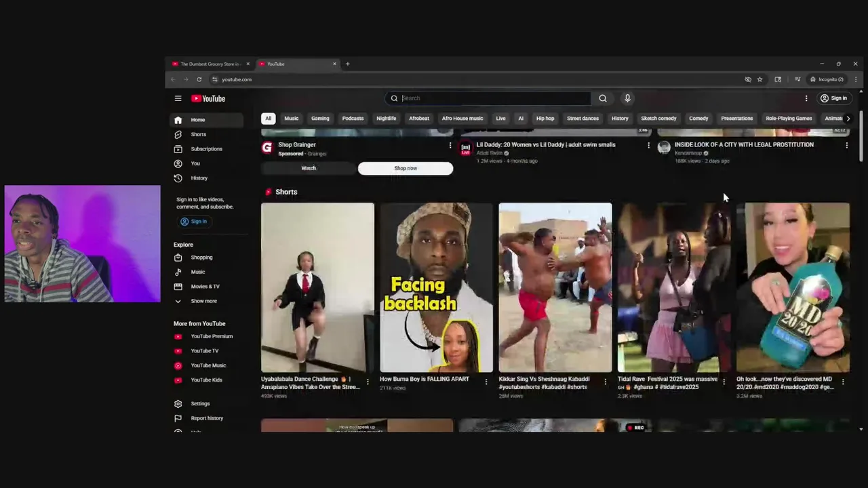
Task: Open YouTube Premium link
Action: tap(206, 336)
